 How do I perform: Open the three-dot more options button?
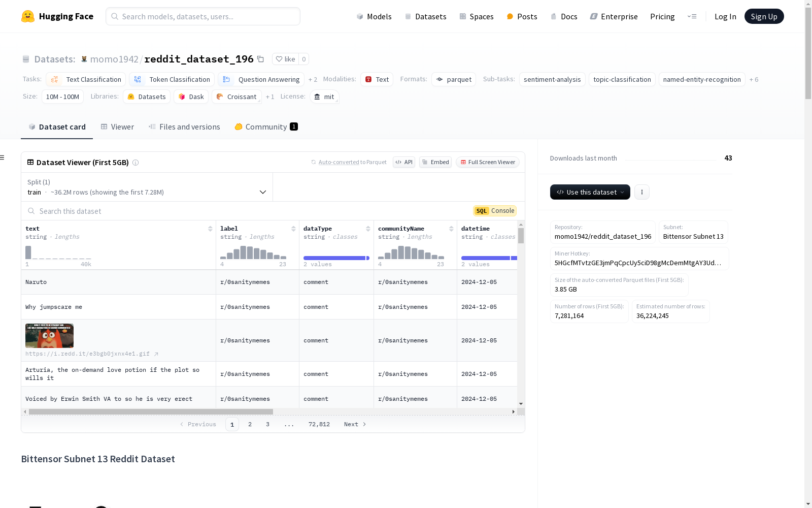click(x=642, y=192)
